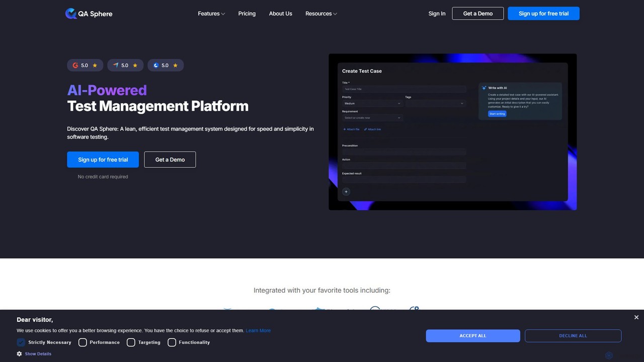Screen dimensions: 644x362
Task: Click the gear icon beside Show Details
Action: pos(19,354)
